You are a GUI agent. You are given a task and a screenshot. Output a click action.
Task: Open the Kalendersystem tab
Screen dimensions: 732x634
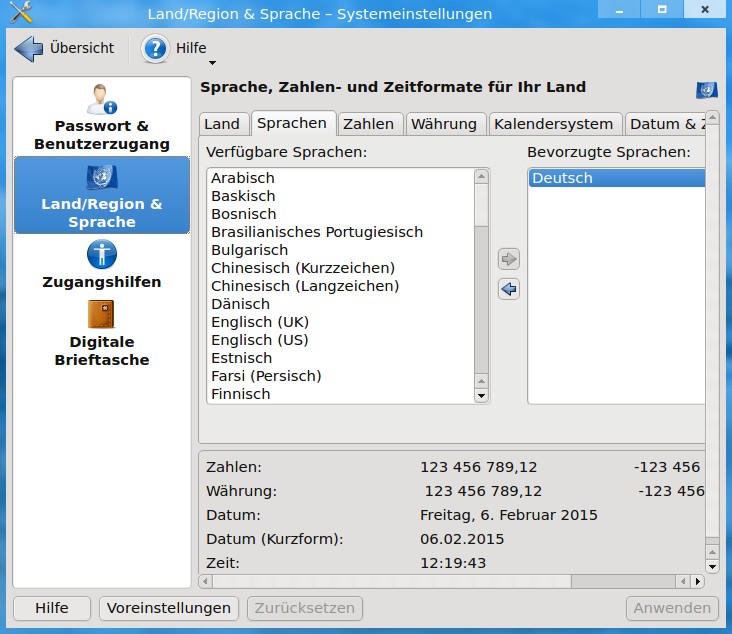554,124
